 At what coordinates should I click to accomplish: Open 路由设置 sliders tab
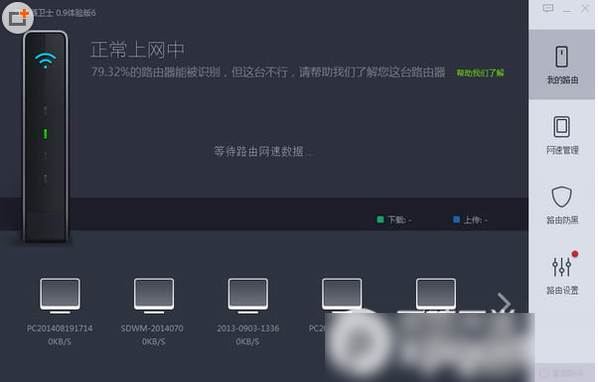[562, 275]
